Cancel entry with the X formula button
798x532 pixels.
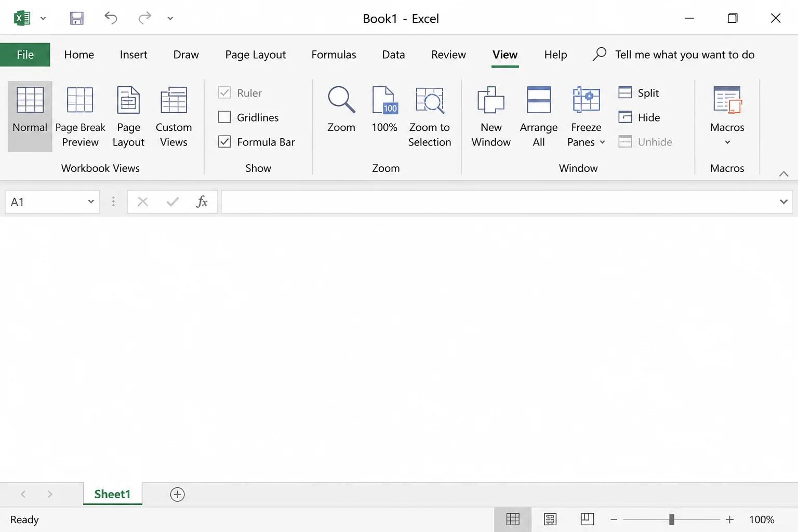point(143,202)
